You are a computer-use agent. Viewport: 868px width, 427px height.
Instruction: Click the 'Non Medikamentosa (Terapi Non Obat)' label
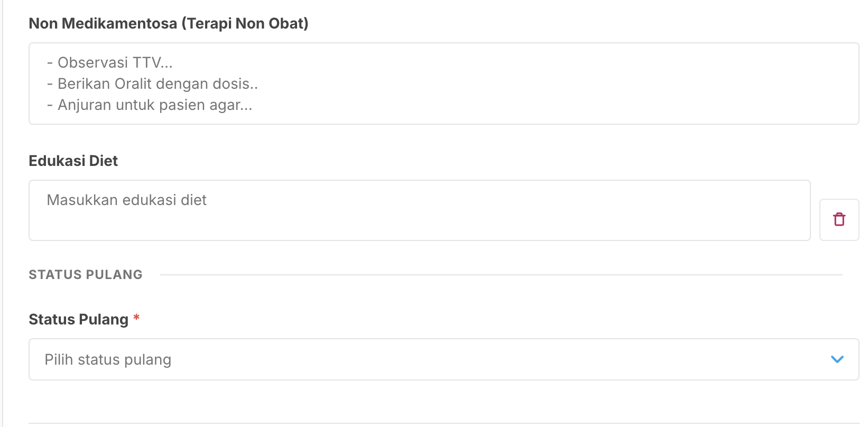[168, 24]
